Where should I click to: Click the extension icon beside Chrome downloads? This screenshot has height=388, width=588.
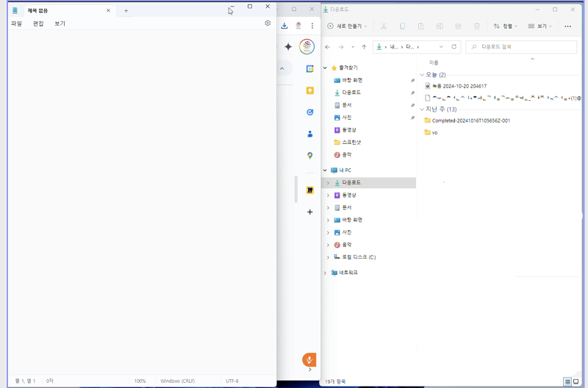[x=298, y=26]
